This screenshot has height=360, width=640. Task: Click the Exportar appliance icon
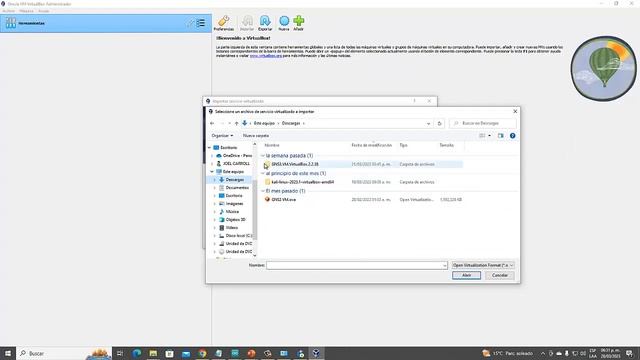click(265, 23)
